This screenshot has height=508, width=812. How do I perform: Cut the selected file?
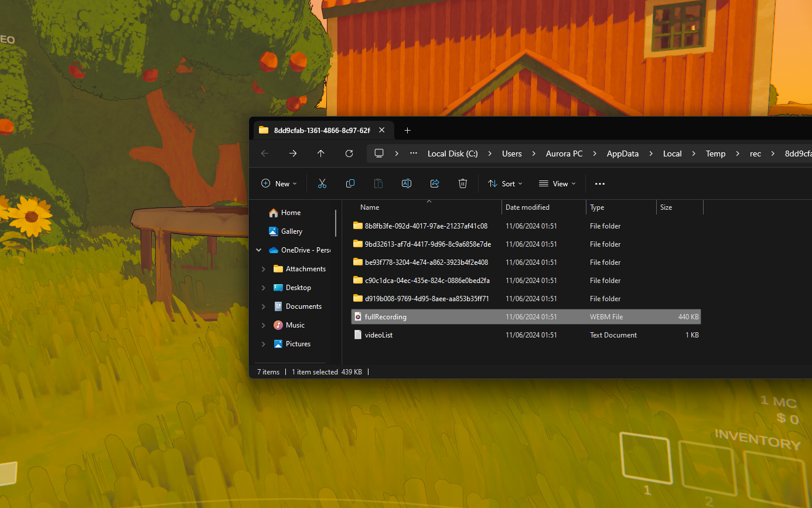click(322, 183)
